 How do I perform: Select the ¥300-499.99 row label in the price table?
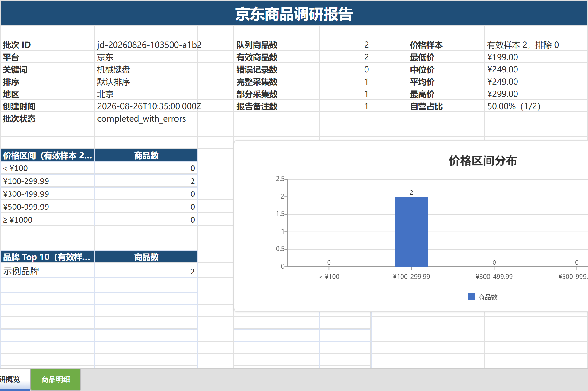pos(48,194)
